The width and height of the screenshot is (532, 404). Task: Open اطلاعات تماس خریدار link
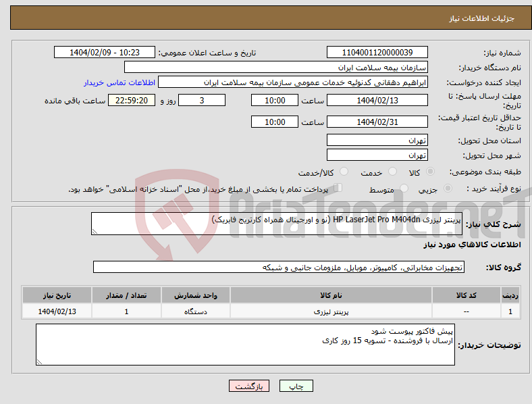click(x=119, y=82)
